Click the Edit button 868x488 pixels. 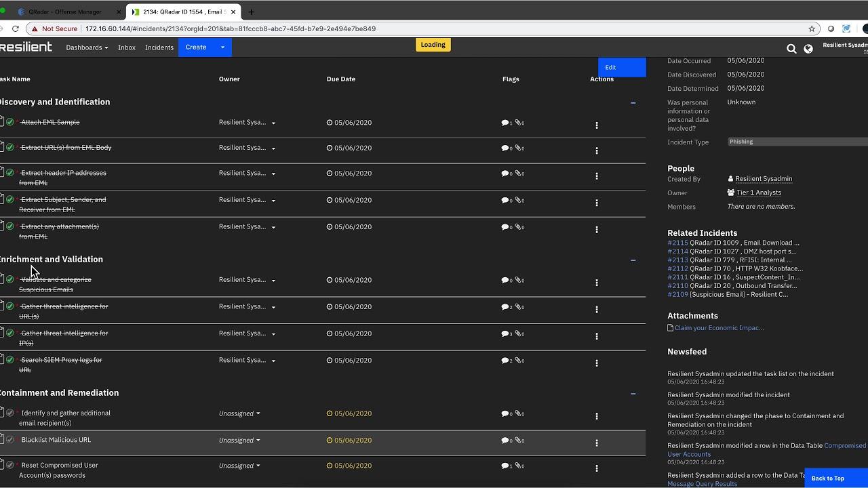pyautogui.click(x=622, y=67)
